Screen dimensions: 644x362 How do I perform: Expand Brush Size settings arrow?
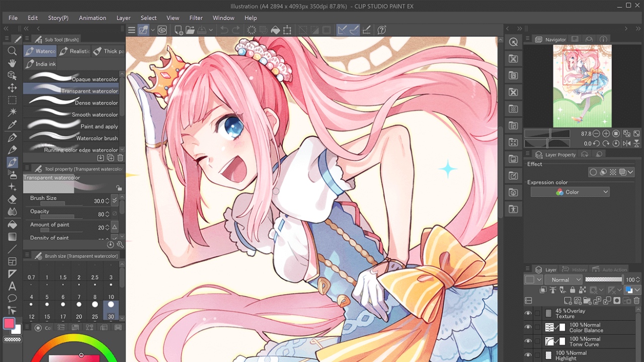(115, 201)
